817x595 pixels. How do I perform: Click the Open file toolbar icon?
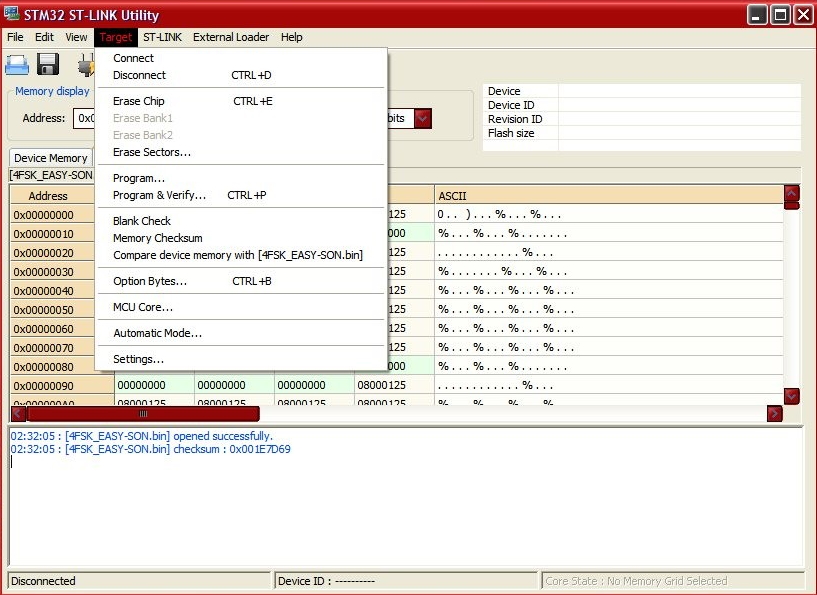17,65
